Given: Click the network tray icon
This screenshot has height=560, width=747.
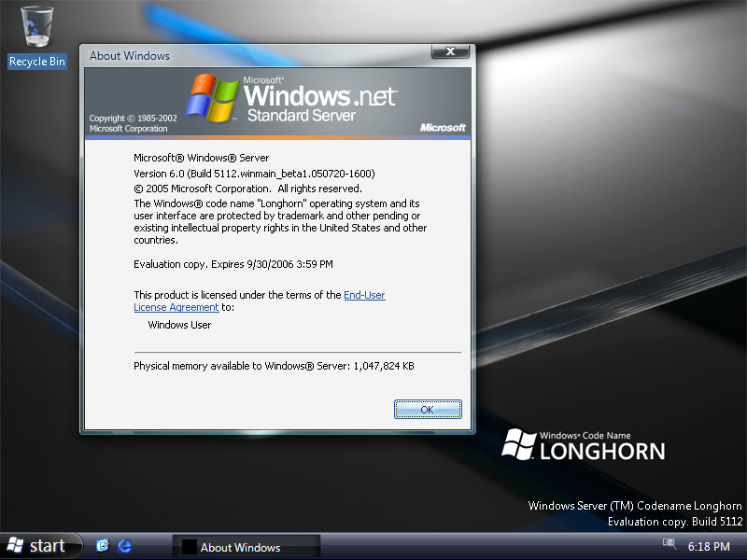Looking at the screenshot, I should pyautogui.click(x=669, y=544).
